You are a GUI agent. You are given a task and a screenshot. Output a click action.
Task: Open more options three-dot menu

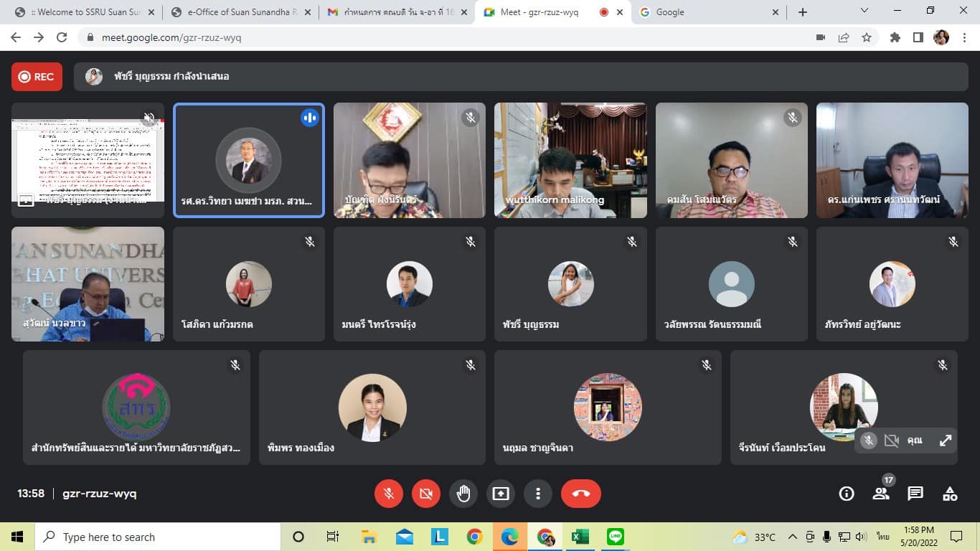538,494
